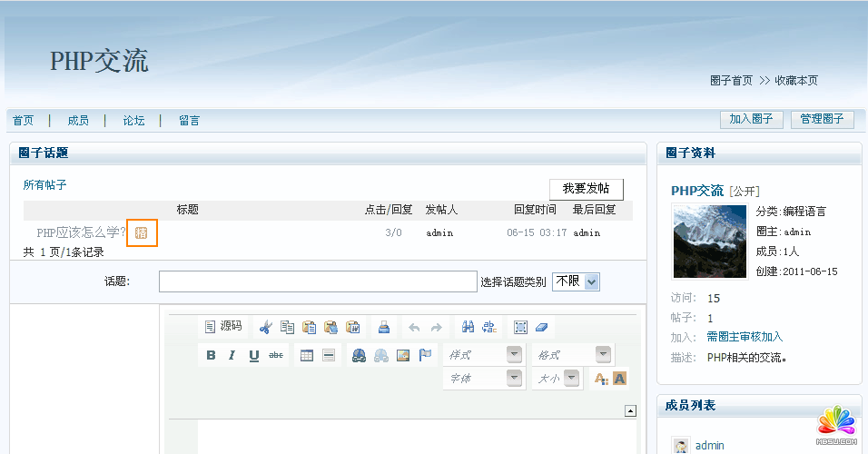This screenshot has width=868, height=454.
Task: Click the 加入圈子 button
Action: pos(751,120)
